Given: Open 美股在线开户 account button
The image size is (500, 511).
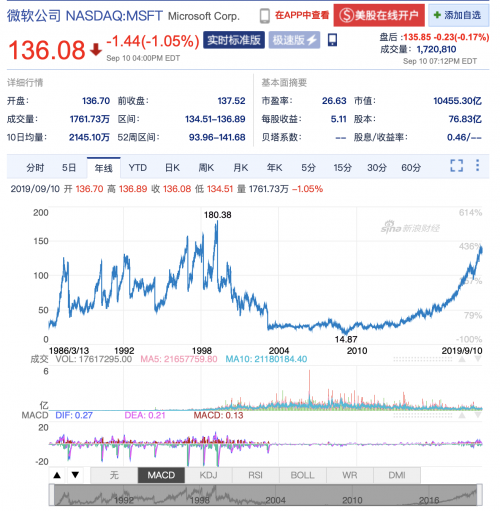Looking at the screenshot, I should point(379,15).
